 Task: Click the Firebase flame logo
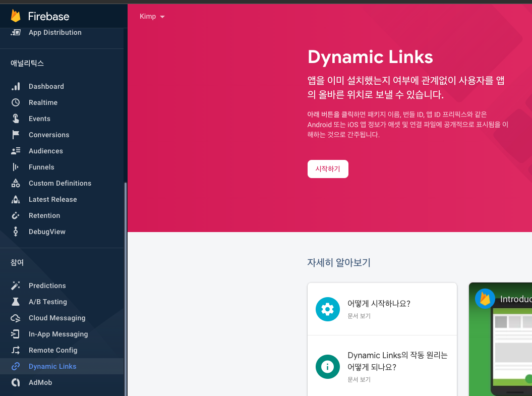coord(16,16)
